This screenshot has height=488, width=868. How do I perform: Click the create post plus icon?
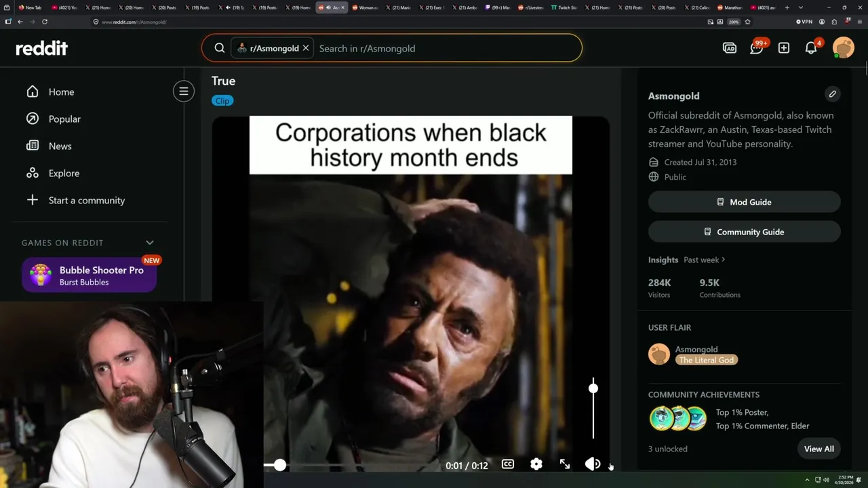[x=784, y=48]
